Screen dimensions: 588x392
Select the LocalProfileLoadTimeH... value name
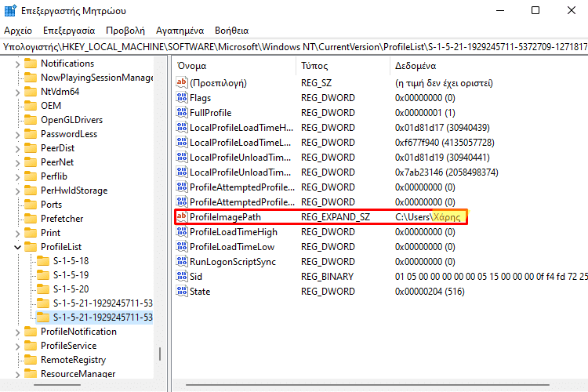[241, 128]
